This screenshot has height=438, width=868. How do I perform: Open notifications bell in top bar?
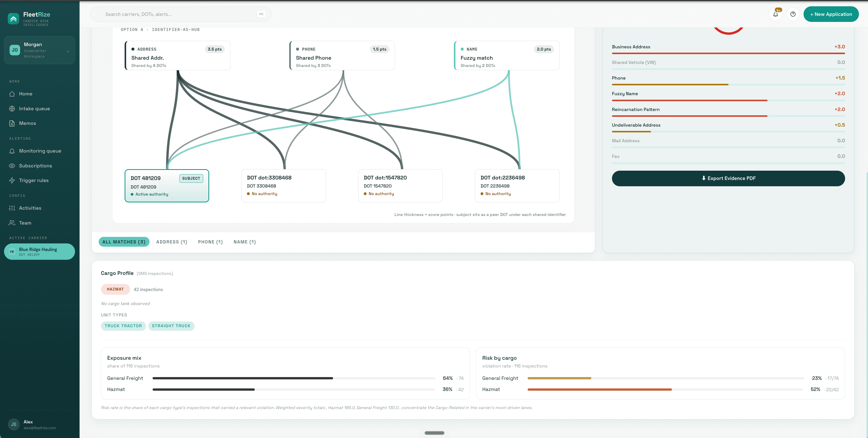click(x=776, y=14)
